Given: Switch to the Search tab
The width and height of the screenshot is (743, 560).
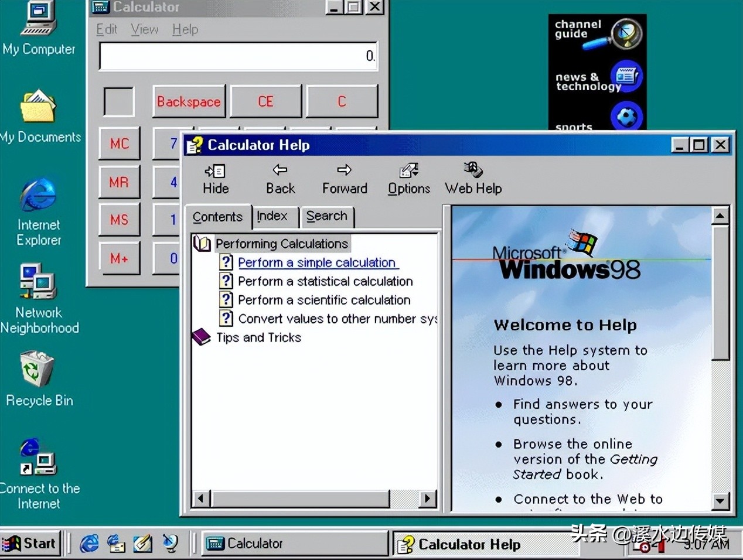Looking at the screenshot, I should click(326, 216).
